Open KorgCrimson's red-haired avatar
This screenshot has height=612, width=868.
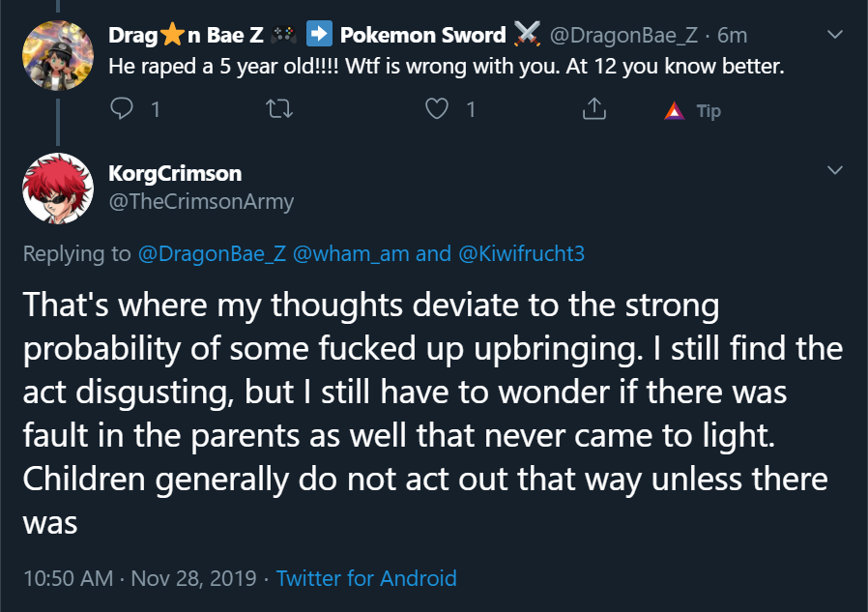point(58,189)
